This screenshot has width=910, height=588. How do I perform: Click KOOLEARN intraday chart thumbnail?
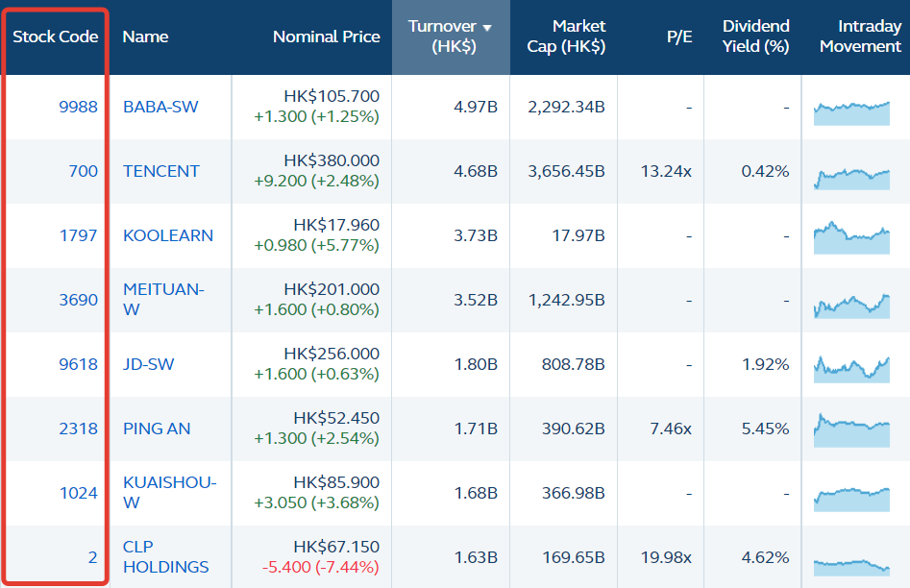[x=851, y=237]
